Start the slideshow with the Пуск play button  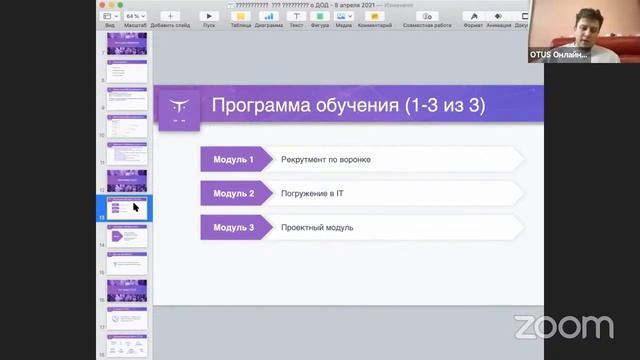click(209, 16)
